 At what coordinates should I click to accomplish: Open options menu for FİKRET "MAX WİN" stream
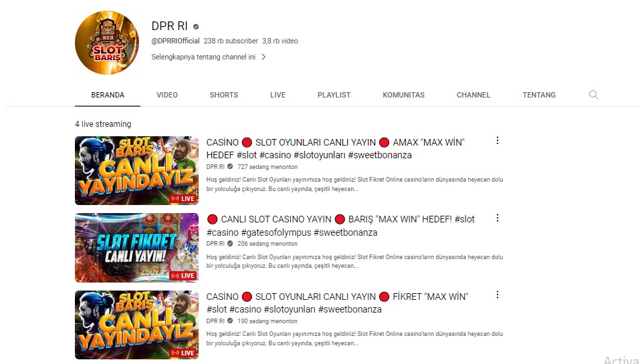tap(497, 295)
